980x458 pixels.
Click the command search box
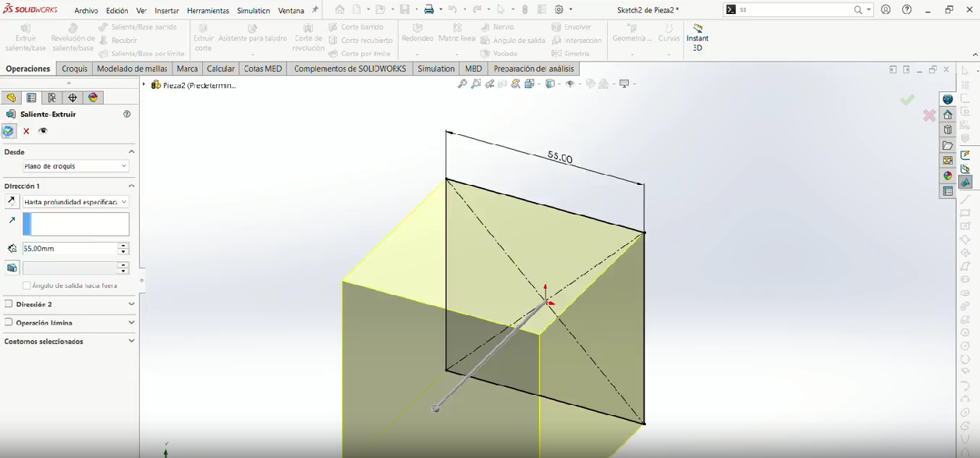(794, 10)
